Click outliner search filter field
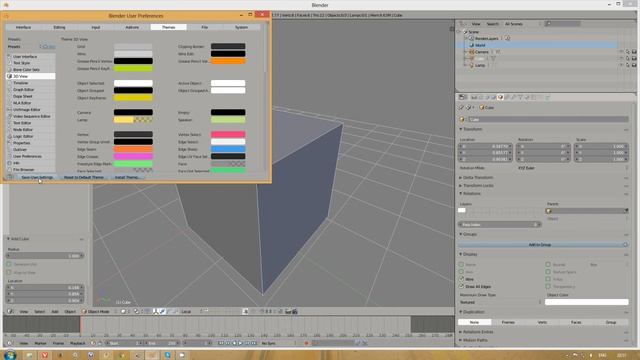The height and width of the screenshot is (360, 640). click(x=562, y=24)
